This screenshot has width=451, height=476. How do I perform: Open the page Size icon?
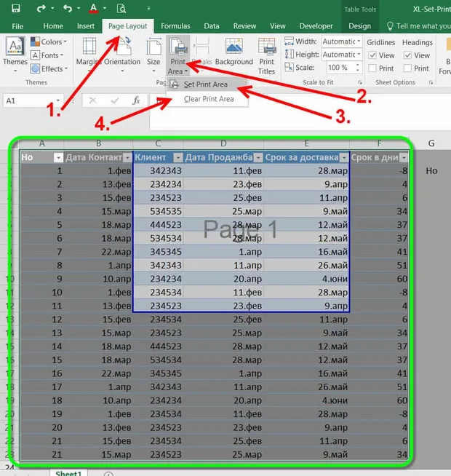153,47
